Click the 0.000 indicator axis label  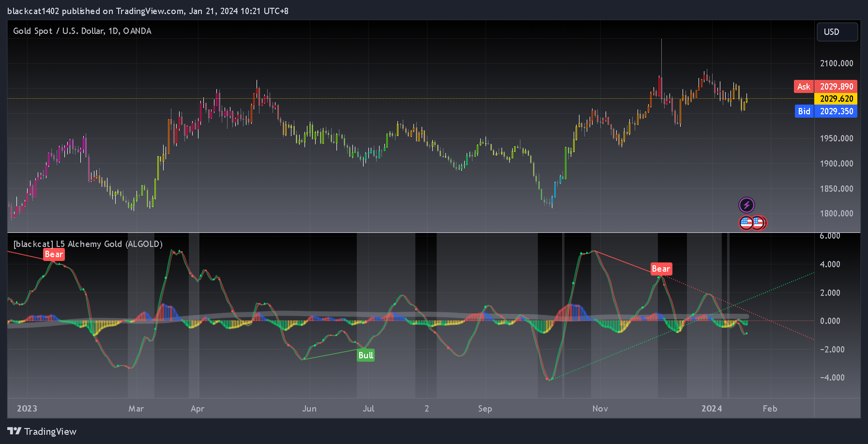point(830,321)
